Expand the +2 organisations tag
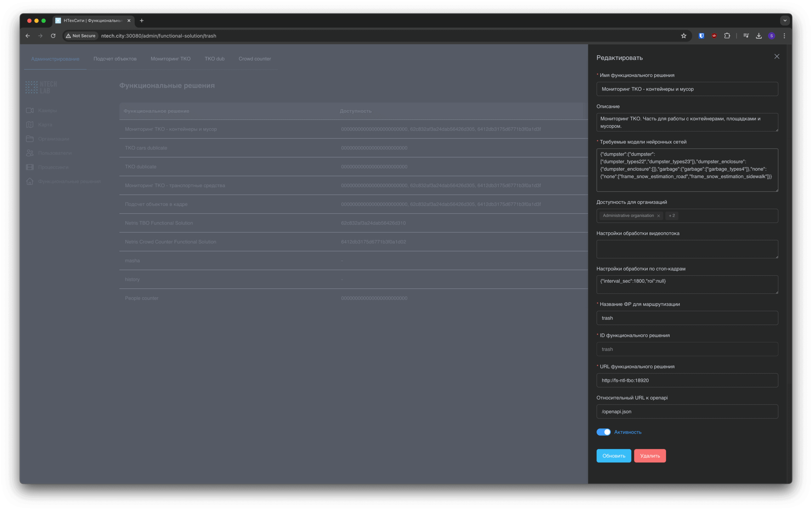812x510 pixels. point(672,215)
